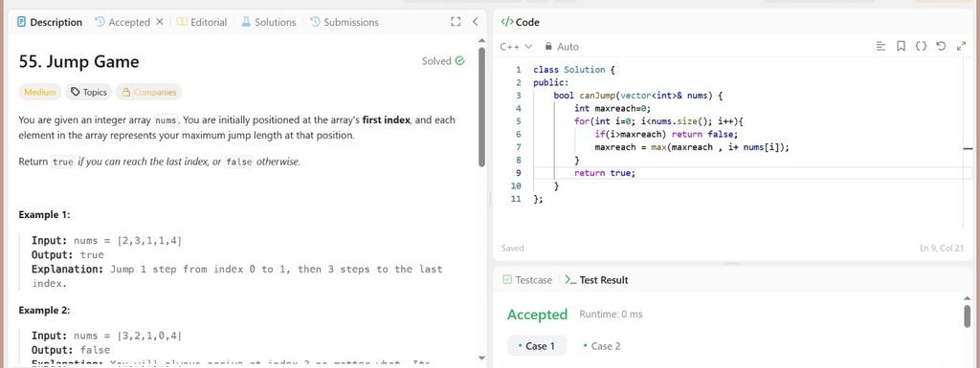Click the Code panel header
This screenshot has width=980, height=368.
pyautogui.click(x=520, y=22)
